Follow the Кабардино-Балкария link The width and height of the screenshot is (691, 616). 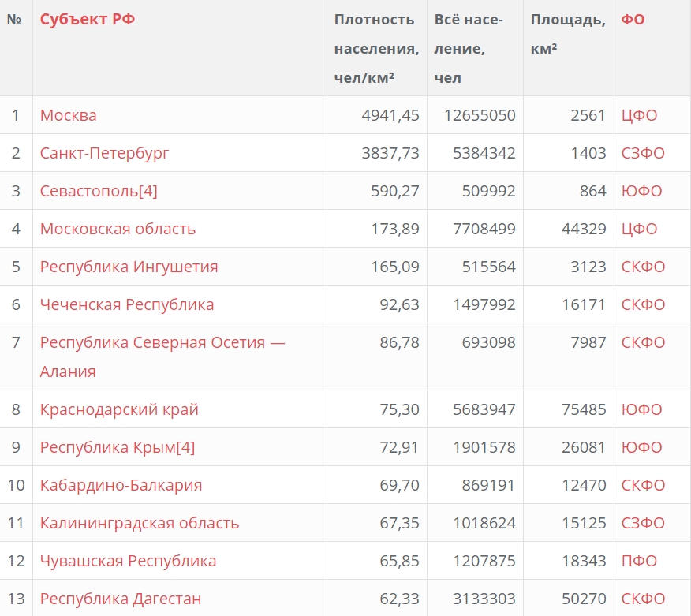click(121, 485)
